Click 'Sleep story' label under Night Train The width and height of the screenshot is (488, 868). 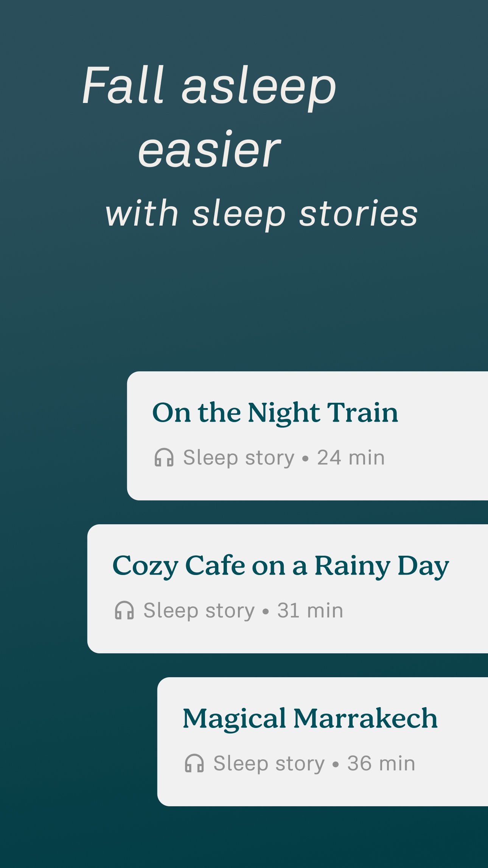[x=239, y=458]
